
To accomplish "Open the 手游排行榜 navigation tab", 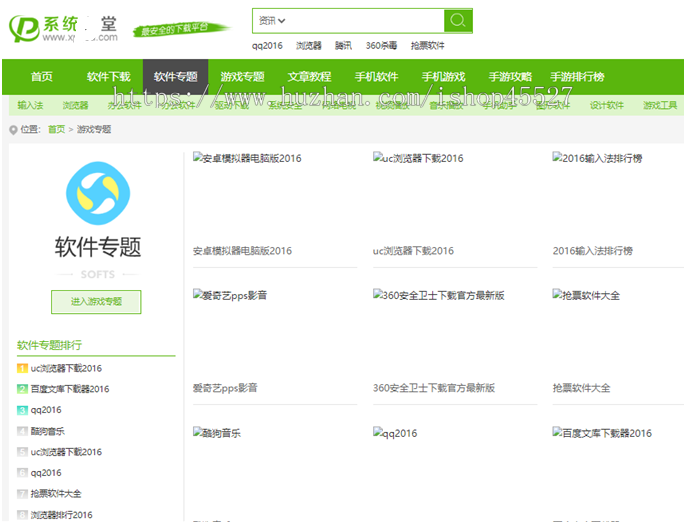I will pos(577,77).
